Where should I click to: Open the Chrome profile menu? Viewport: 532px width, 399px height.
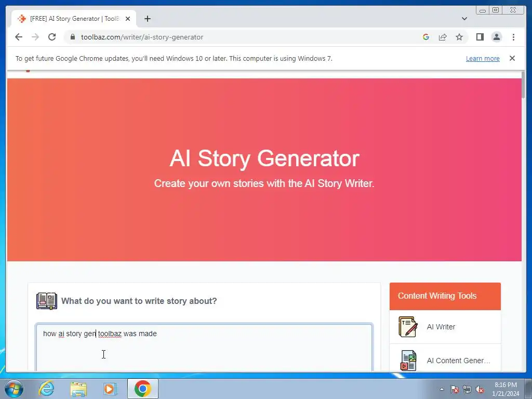pos(496,37)
